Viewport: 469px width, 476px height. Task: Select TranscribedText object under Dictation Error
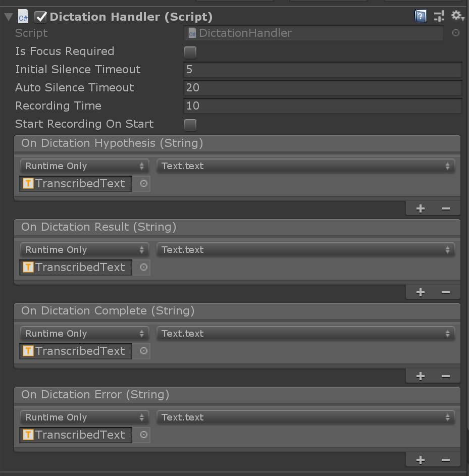point(76,435)
